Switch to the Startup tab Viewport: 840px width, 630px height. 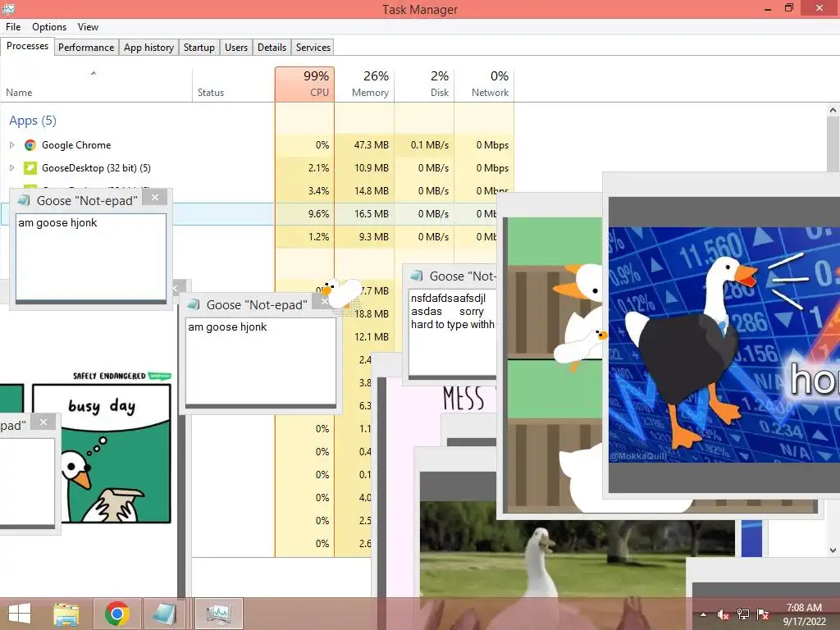pos(199,47)
